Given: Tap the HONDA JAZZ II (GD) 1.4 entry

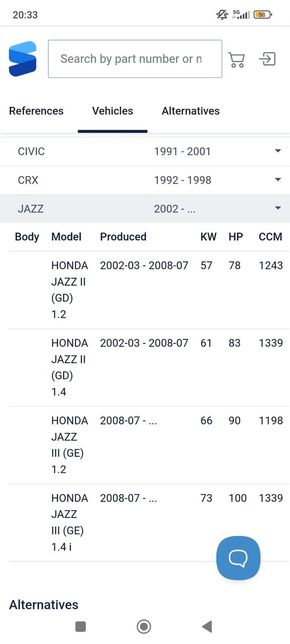Looking at the screenshot, I should point(70,367).
